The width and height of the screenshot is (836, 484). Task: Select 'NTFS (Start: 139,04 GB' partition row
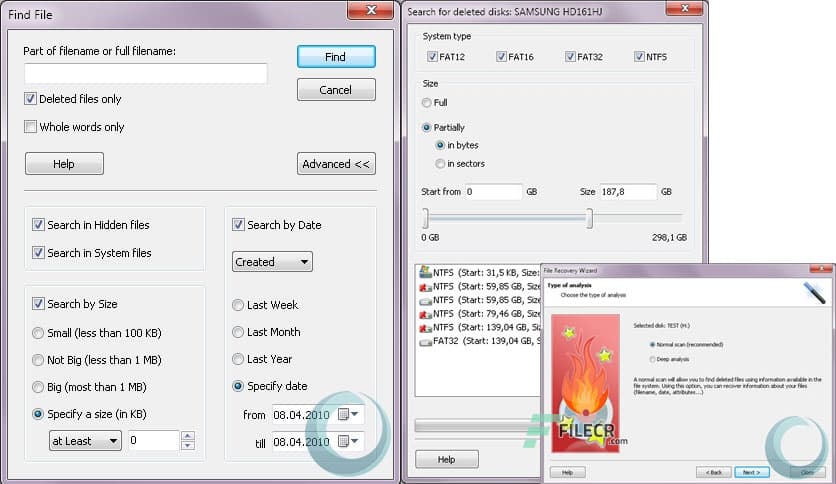(x=479, y=327)
